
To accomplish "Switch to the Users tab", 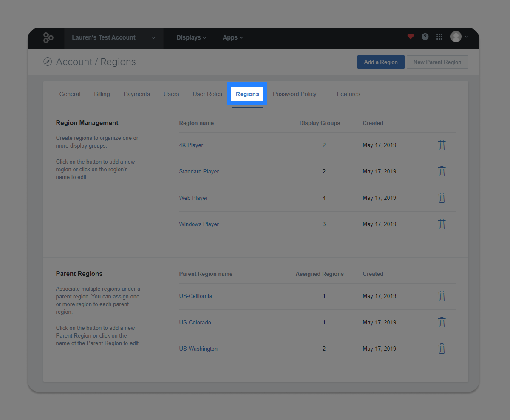I will coord(171,94).
